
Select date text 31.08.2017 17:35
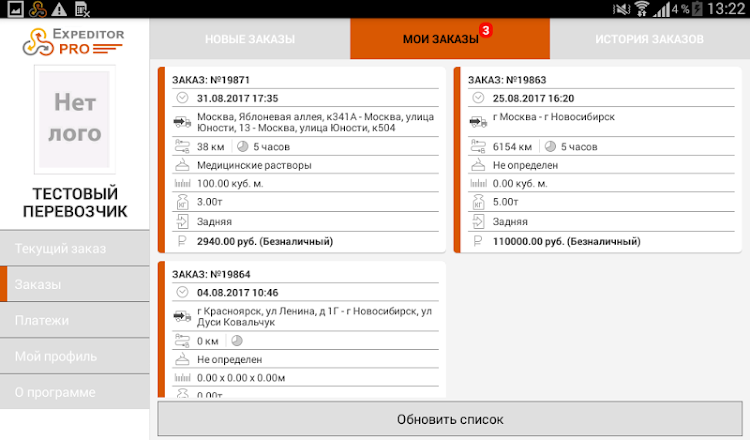[x=238, y=98]
